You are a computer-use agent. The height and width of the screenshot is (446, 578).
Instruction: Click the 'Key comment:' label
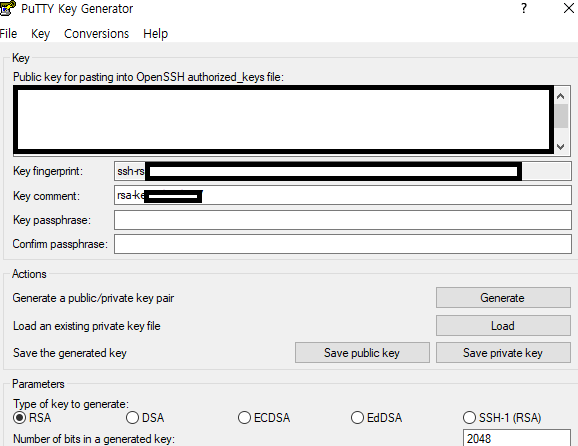pos(46,196)
